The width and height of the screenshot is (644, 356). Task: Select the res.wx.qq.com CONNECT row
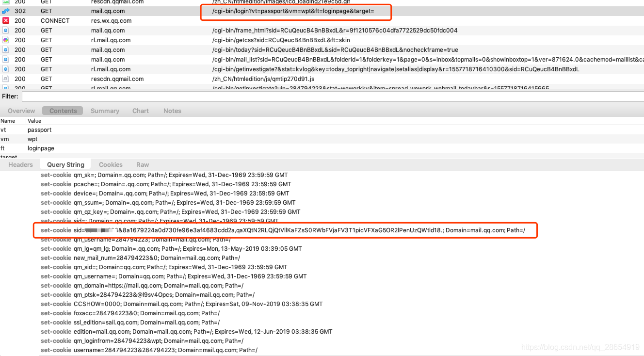[322, 20]
